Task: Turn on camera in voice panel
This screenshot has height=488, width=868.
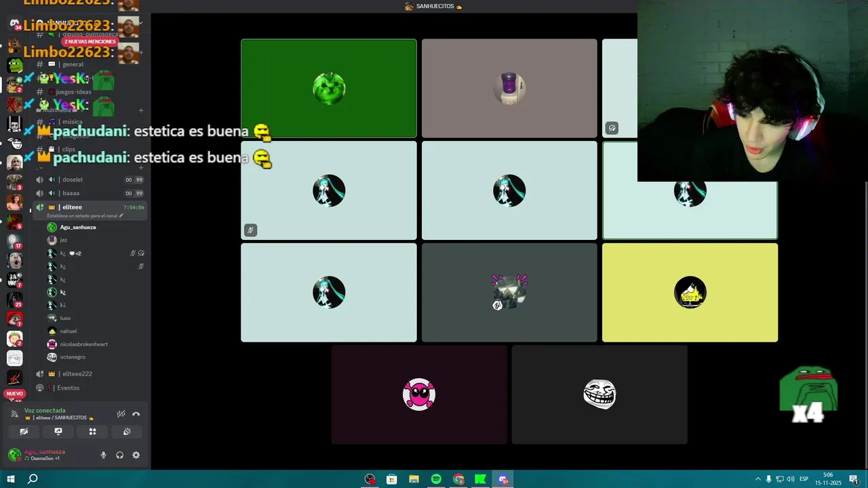Action: [24, 432]
